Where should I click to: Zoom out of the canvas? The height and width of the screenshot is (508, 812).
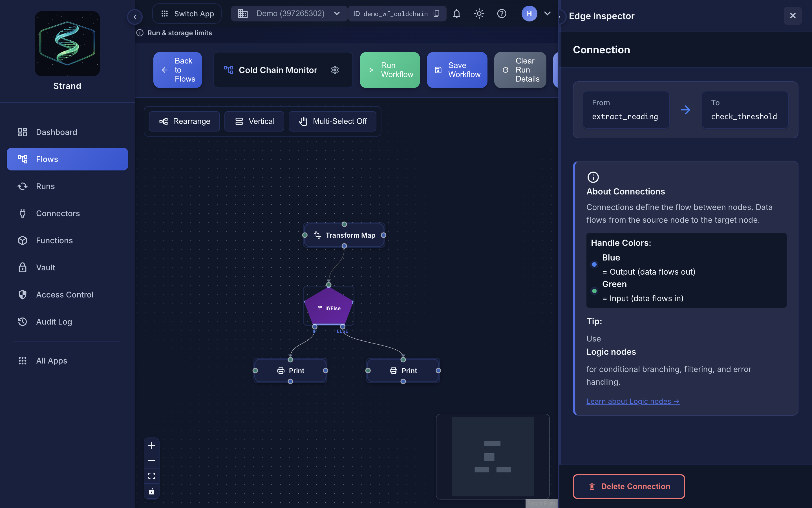pos(152,461)
